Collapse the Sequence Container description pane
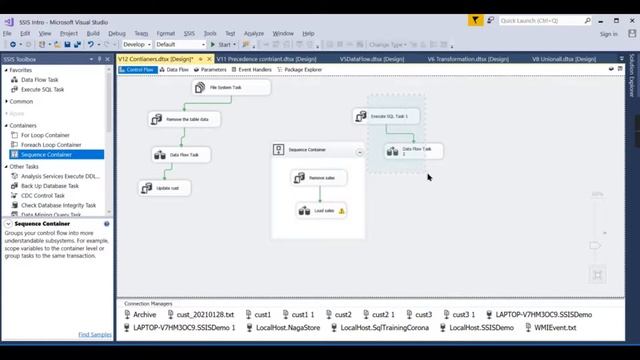The height and width of the screenshot is (360, 640). pos(8,224)
